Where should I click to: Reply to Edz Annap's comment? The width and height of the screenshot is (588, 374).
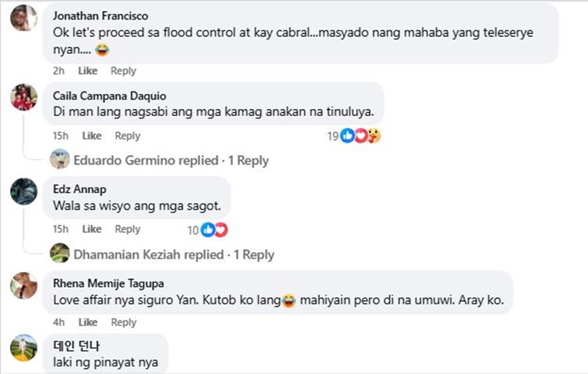(128, 230)
